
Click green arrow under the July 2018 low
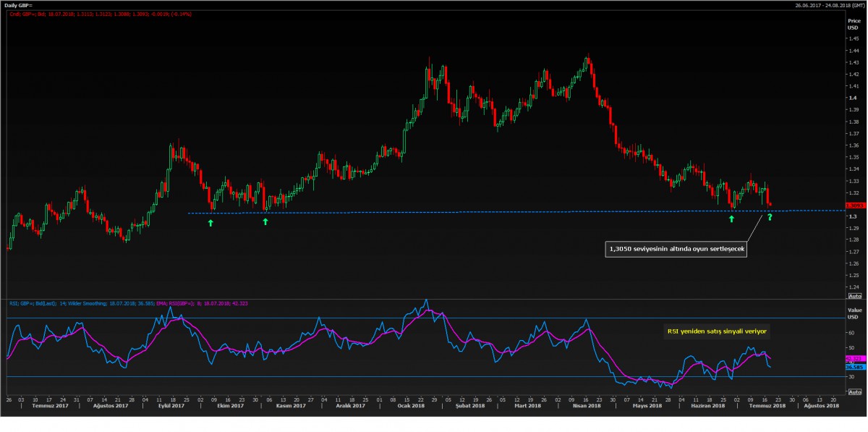point(731,218)
